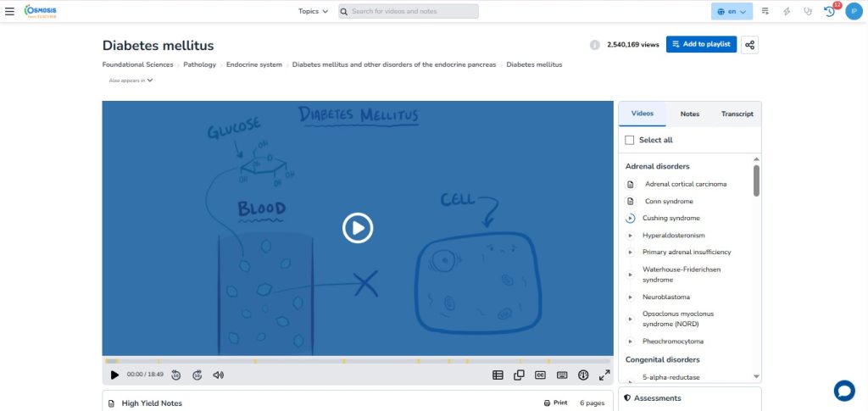This screenshot has height=411, width=868.
Task: Open keyboard shortcuts icon in player
Action: (562, 375)
